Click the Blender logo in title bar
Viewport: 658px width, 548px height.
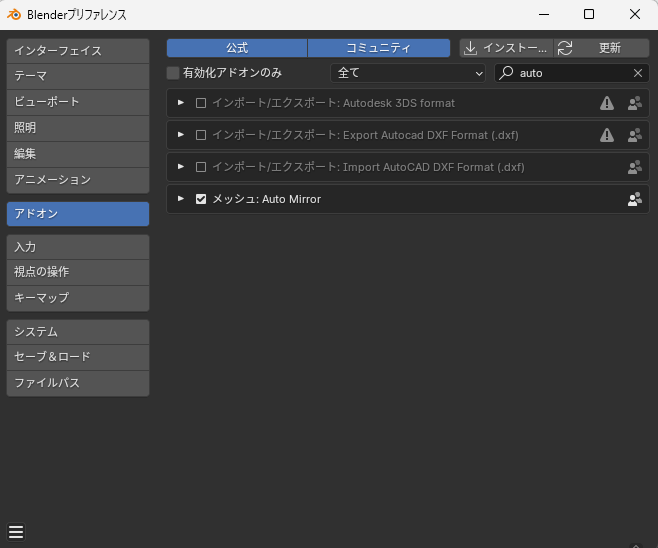[x=14, y=15]
